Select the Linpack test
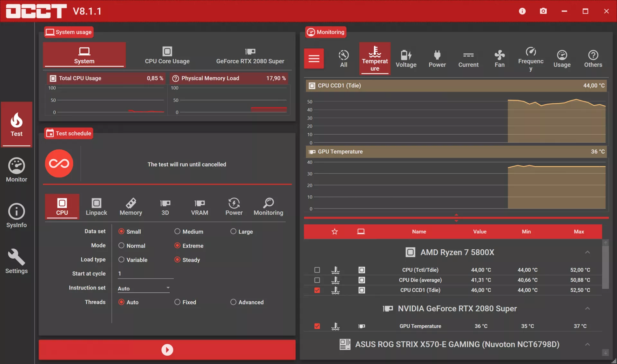The image size is (617, 364). pos(96,206)
